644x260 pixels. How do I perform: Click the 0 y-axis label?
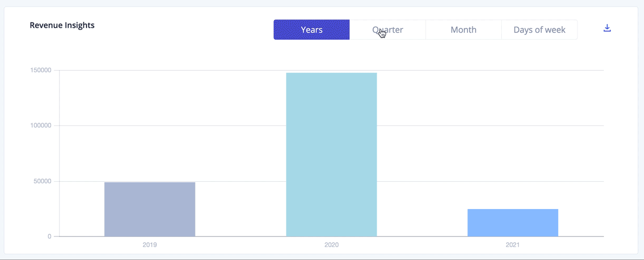pos(49,236)
